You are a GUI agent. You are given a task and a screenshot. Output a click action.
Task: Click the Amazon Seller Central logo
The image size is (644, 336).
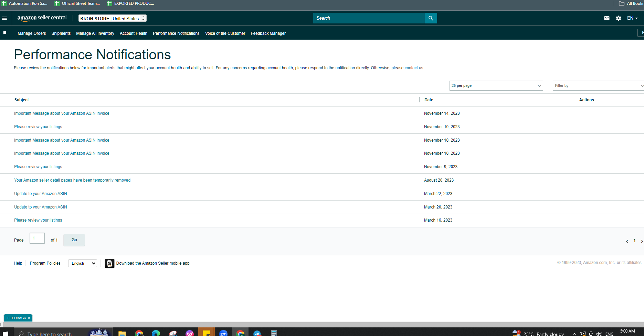click(x=42, y=18)
